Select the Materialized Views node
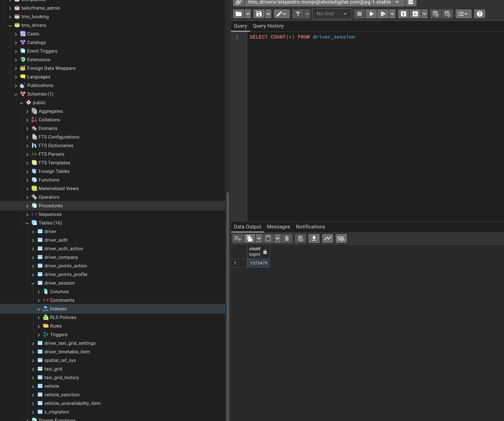Screen dimensions: 504x421 pyautogui.click(x=58, y=188)
